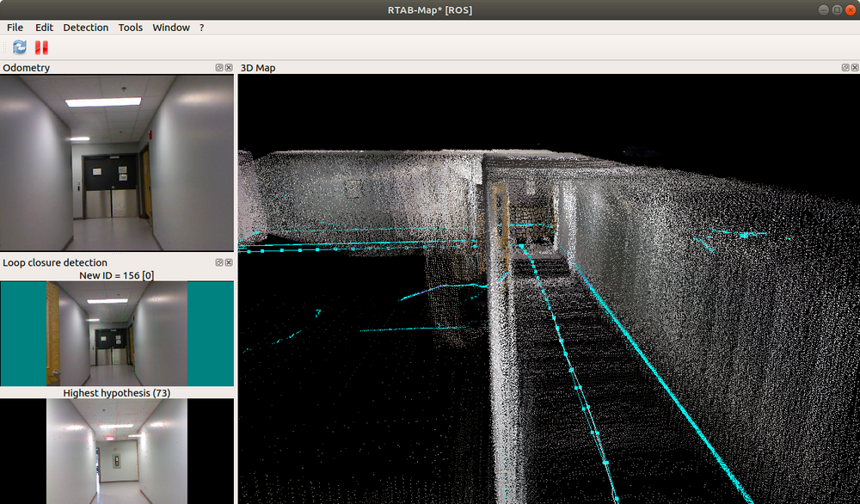Open the Tools menu
The width and height of the screenshot is (860, 504).
pyautogui.click(x=130, y=27)
